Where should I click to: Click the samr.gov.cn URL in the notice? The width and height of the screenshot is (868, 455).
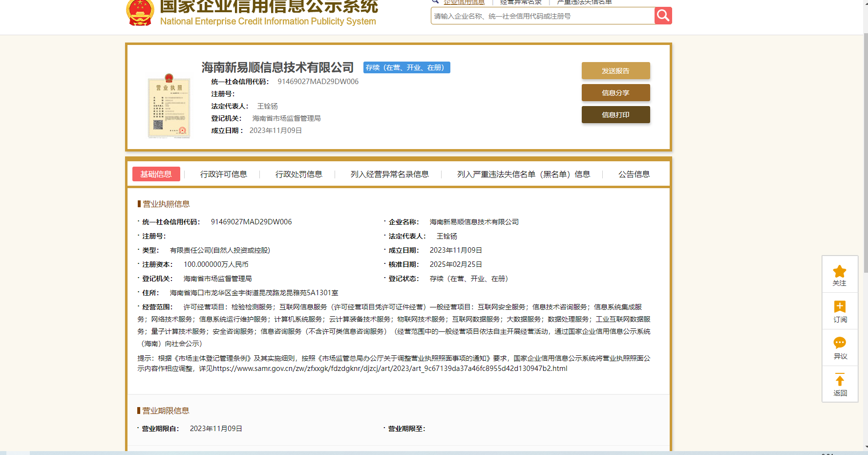pos(390,368)
